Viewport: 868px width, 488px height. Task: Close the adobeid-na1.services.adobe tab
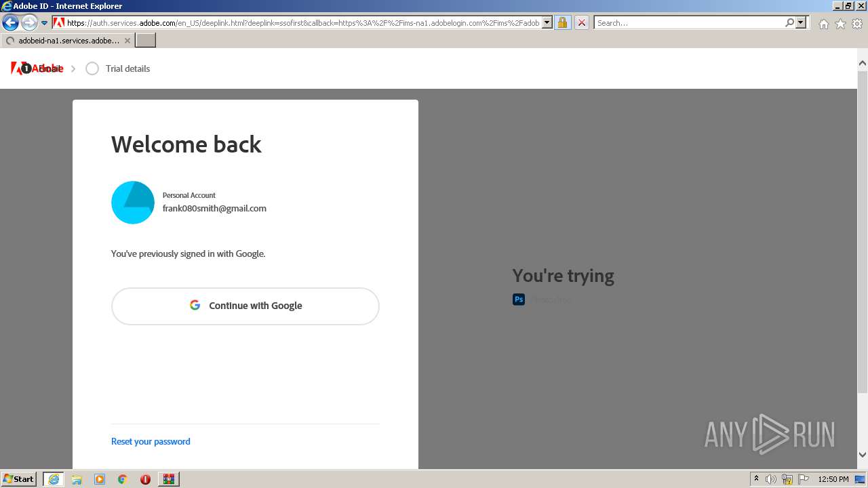(x=127, y=41)
